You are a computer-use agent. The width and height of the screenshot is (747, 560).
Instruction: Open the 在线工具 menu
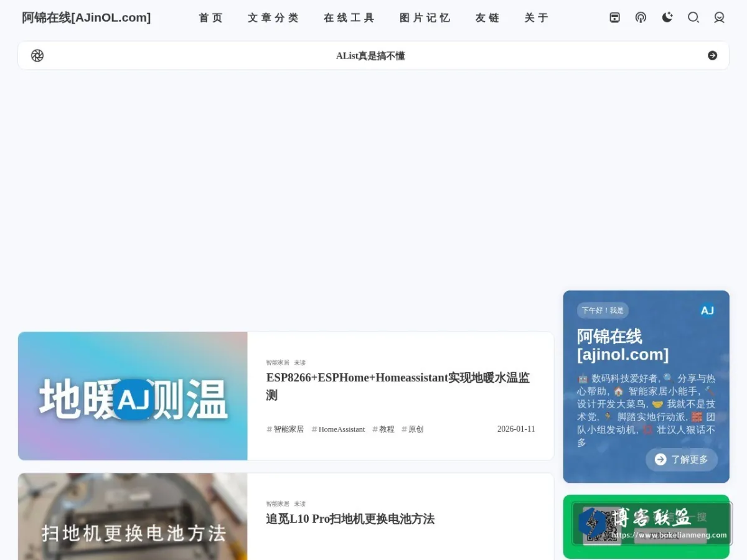349,18
